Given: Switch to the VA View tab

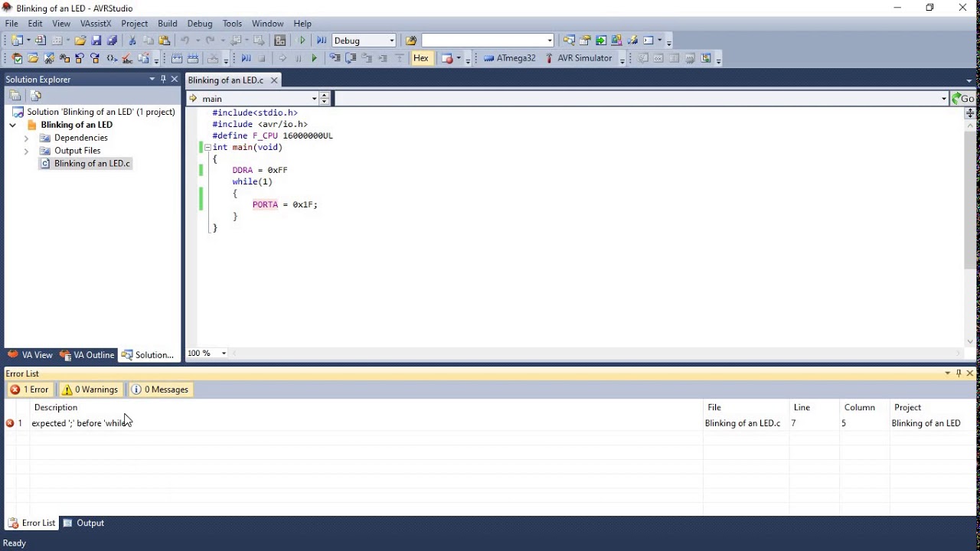Looking at the screenshot, I should [x=30, y=355].
